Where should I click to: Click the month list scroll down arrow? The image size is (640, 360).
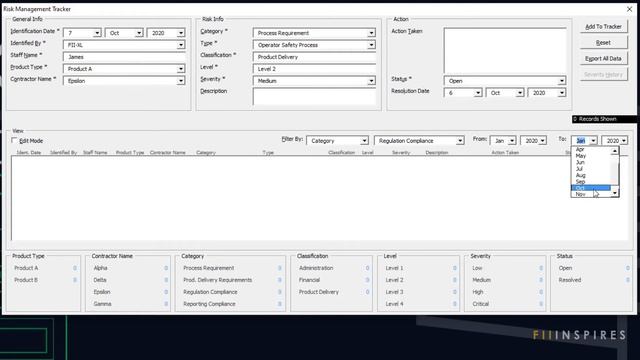point(615,193)
